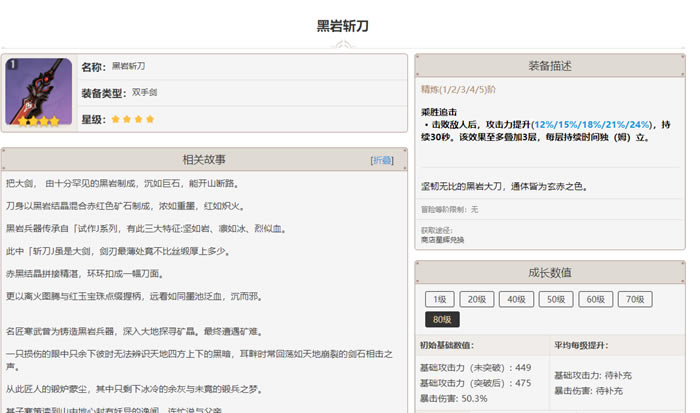Click the active 80级 level tab
The height and width of the screenshot is (413, 700).
point(441,320)
